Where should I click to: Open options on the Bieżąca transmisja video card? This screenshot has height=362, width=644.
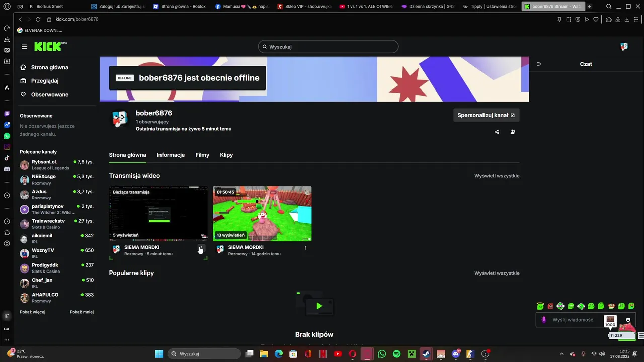pos(201,248)
